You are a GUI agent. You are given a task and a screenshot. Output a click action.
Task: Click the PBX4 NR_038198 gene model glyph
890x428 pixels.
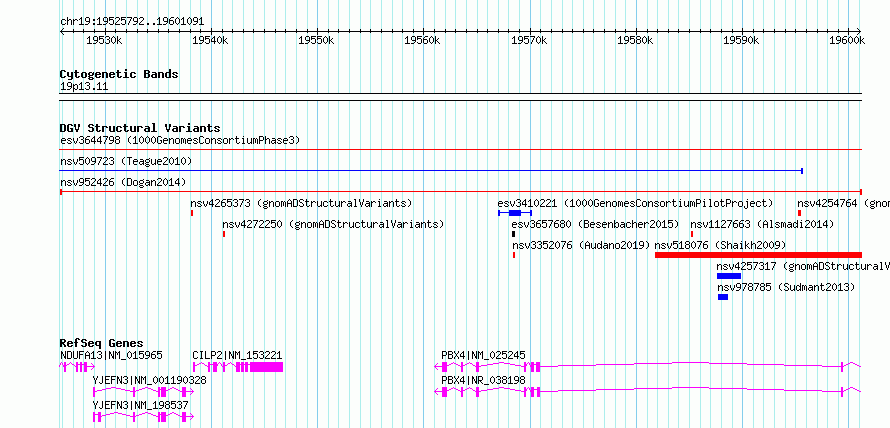click(x=648, y=391)
